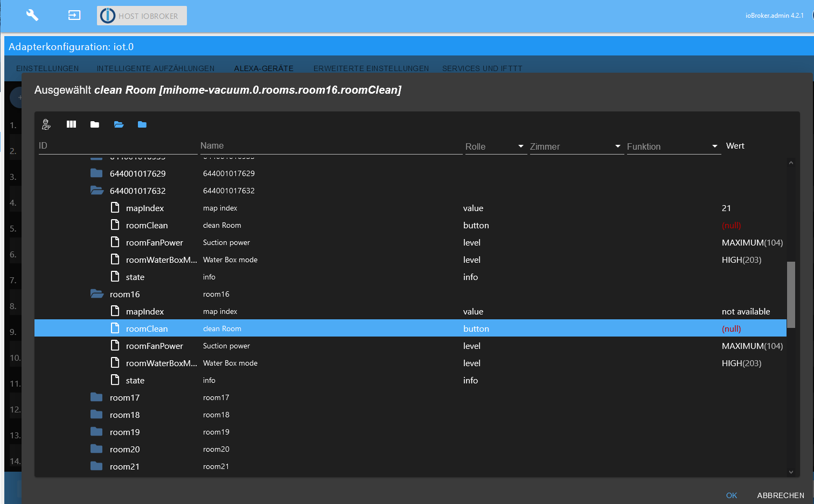Click 'clean Room' name in selected row

click(x=222, y=328)
